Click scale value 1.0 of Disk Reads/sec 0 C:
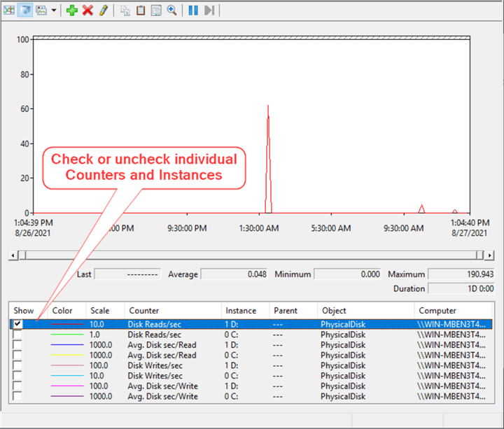This screenshot has width=504, height=429. click(x=94, y=335)
